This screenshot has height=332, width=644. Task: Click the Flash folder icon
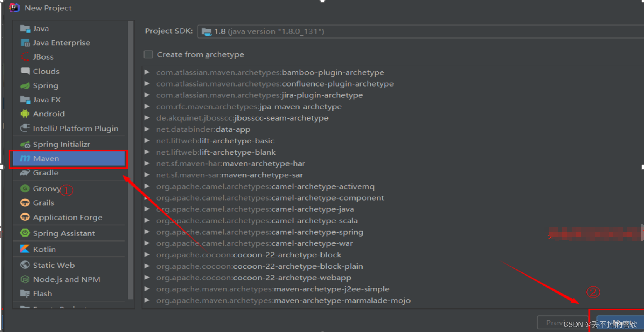(25, 294)
